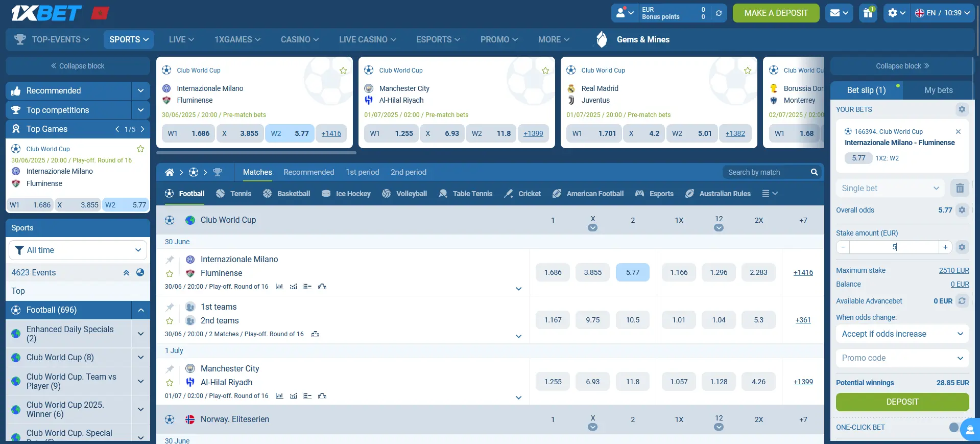The width and height of the screenshot is (980, 444).
Task: Star the Manchester City match row
Action: [x=170, y=383]
